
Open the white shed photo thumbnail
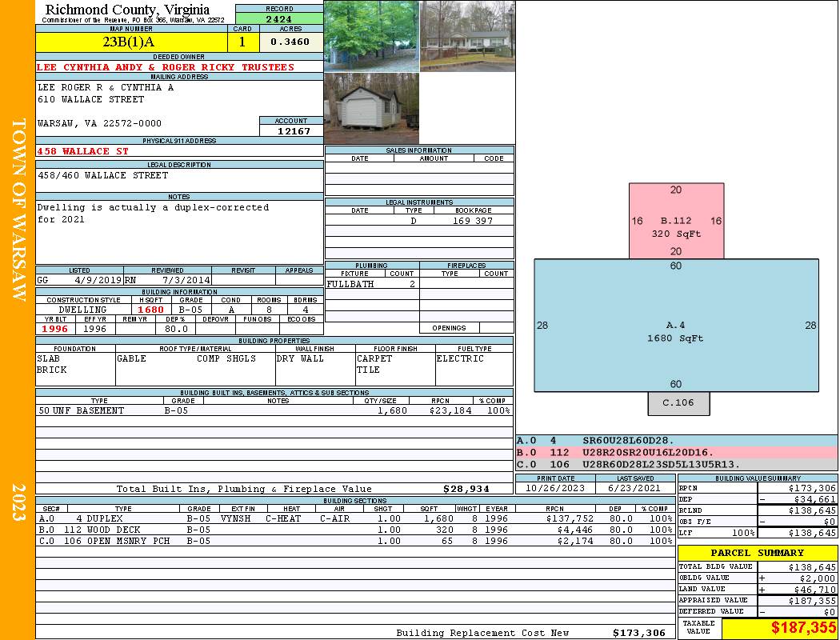(x=371, y=108)
